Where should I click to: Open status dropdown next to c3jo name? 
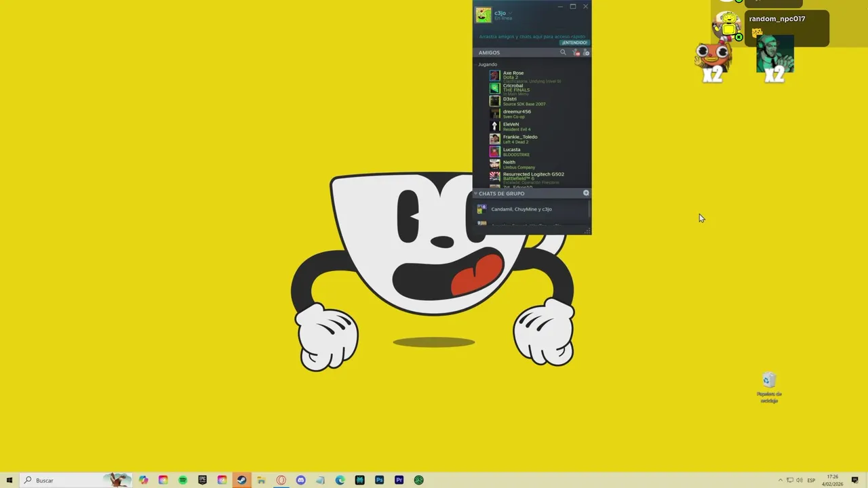pyautogui.click(x=511, y=14)
